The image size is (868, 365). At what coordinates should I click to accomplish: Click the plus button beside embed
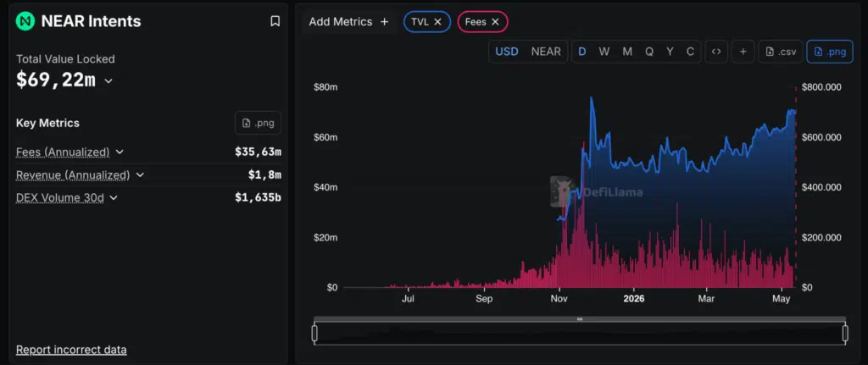click(x=743, y=52)
